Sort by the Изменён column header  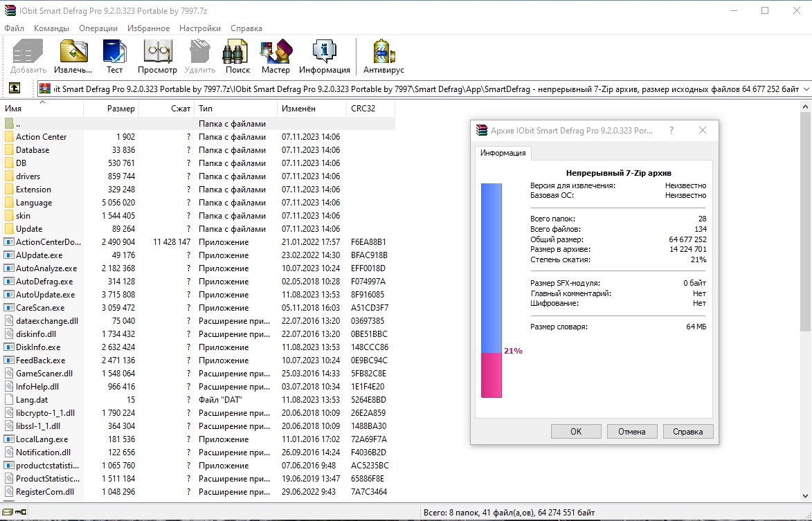pyautogui.click(x=312, y=109)
